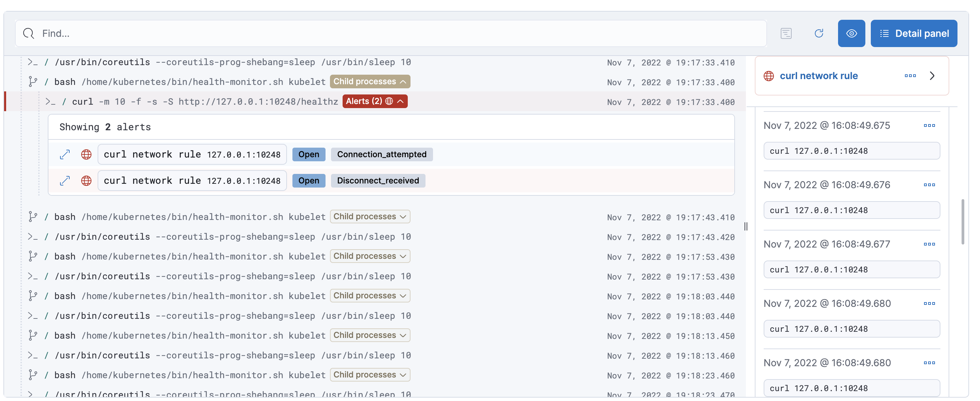The height and width of the screenshot is (401, 980).
Task: Expand Child processes at 19:18:03.440
Action: coord(370,296)
